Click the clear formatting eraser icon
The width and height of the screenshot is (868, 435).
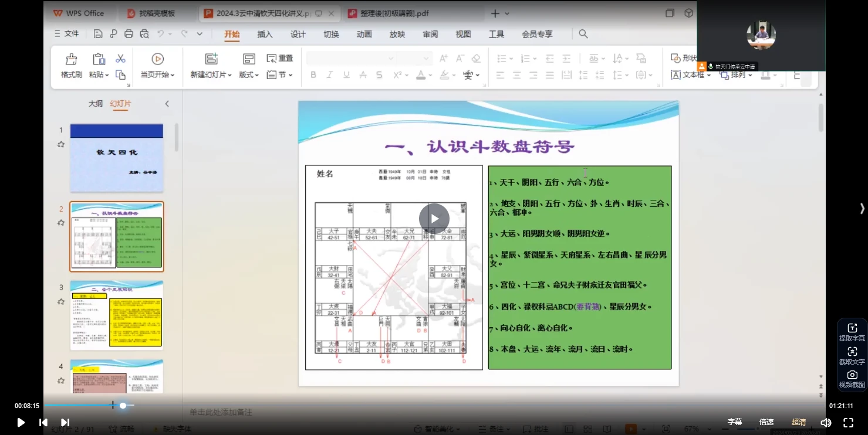tap(476, 59)
